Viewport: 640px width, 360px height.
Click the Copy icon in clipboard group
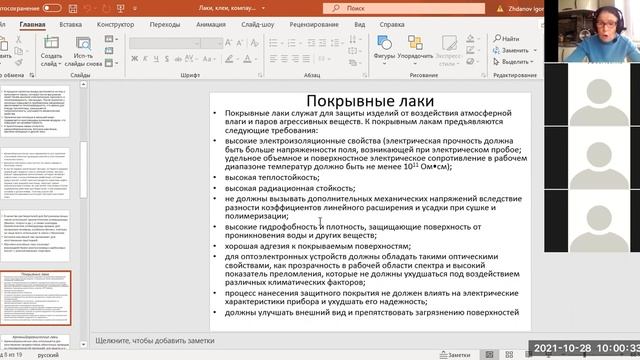(18, 51)
